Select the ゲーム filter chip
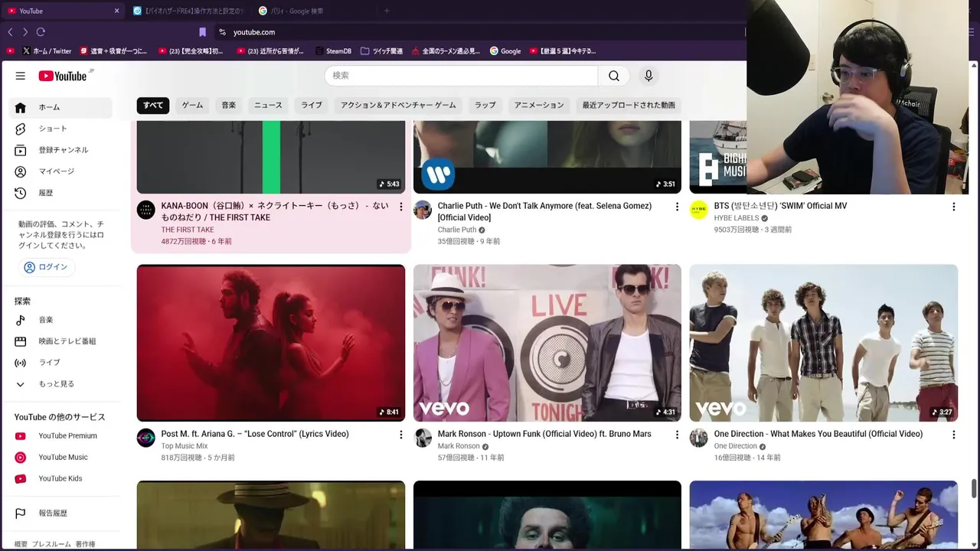 (x=192, y=105)
